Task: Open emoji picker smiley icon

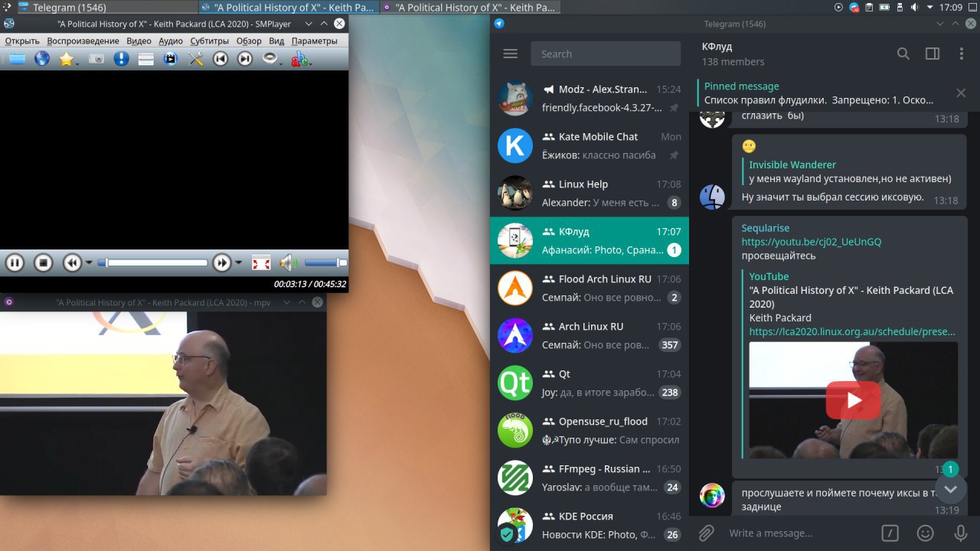Action: click(x=926, y=533)
